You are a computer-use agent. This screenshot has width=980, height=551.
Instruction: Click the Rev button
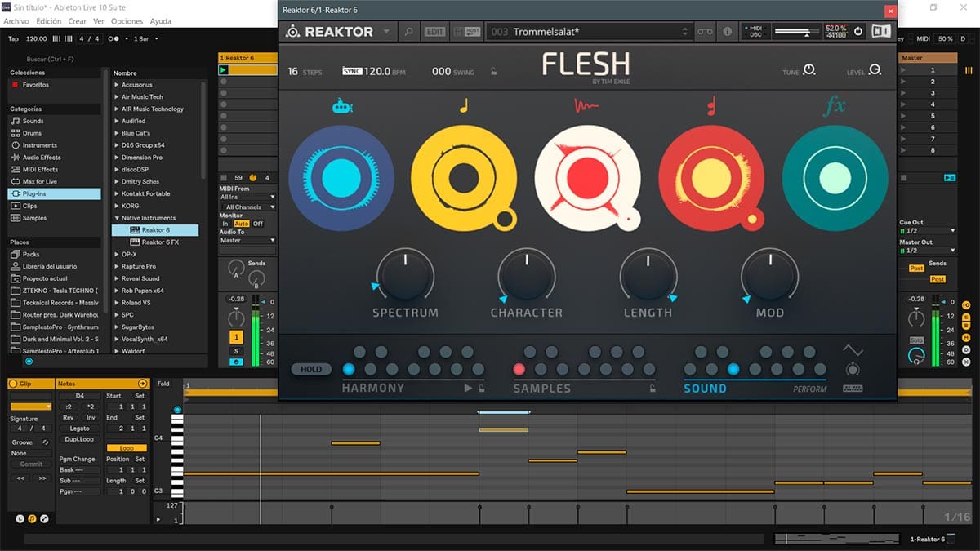tap(69, 417)
